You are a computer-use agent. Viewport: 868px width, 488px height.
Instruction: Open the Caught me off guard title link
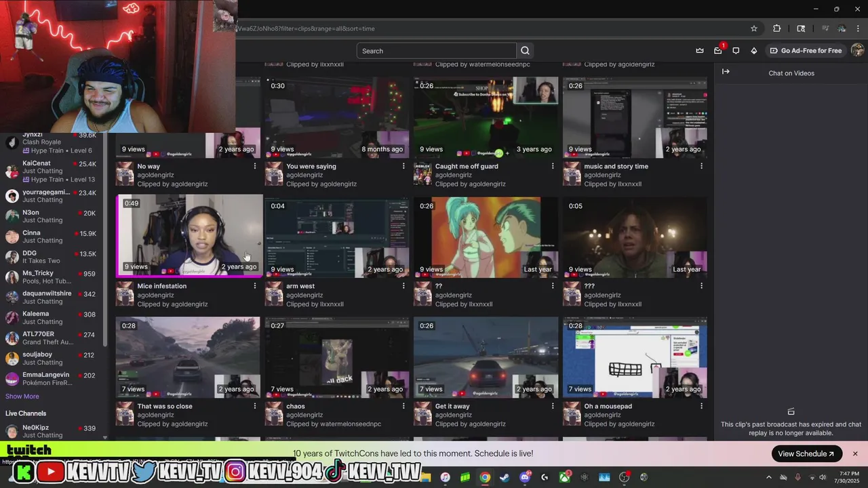pyautogui.click(x=467, y=166)
